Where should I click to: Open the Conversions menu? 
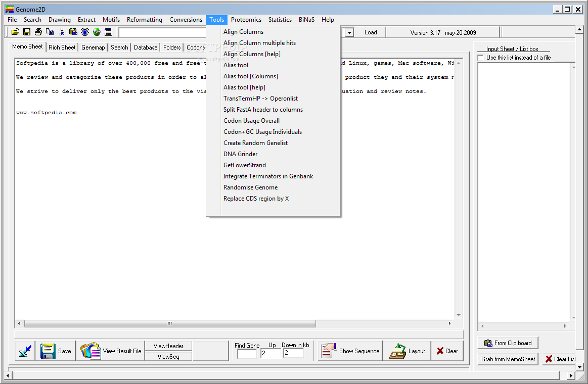pos(186,20)
